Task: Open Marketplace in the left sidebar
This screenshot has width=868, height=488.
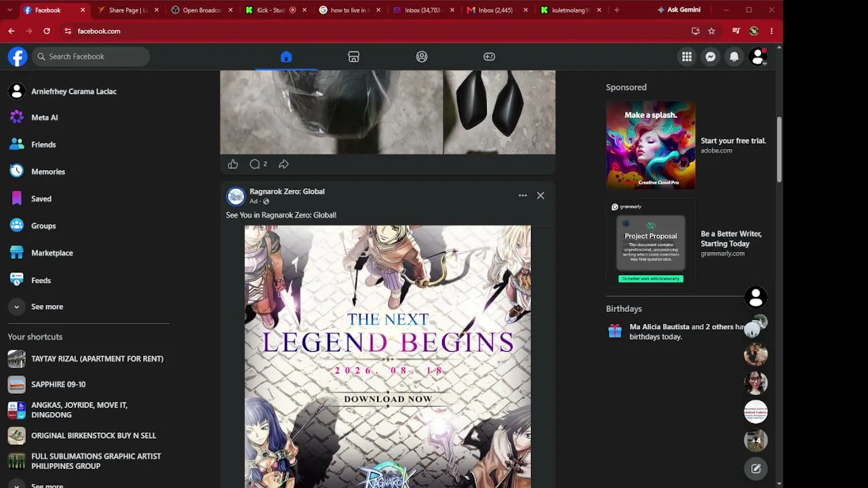Action: [88, 253]
